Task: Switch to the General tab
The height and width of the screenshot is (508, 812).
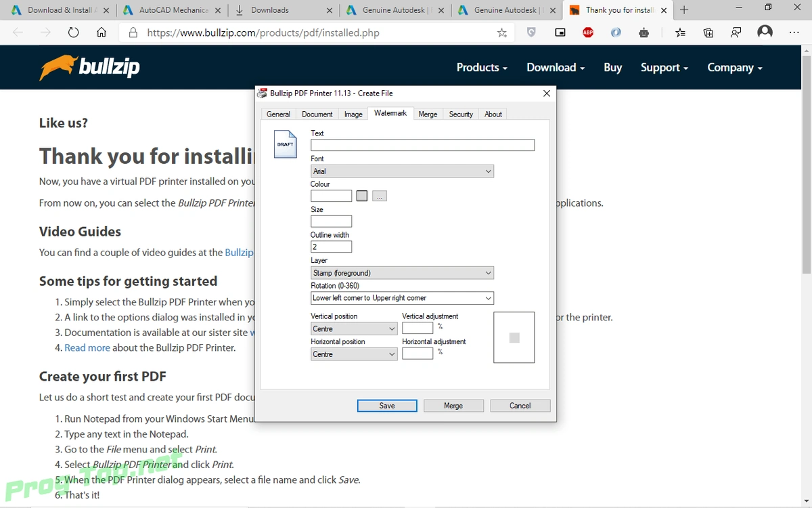Action: pyautogui.click(x=278, y=114)
